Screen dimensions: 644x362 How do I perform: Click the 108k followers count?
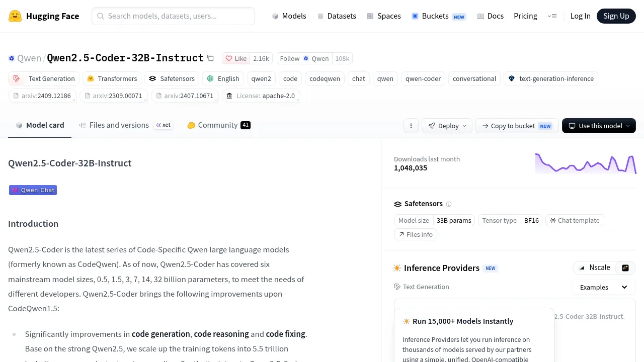[x=342, y=58]
